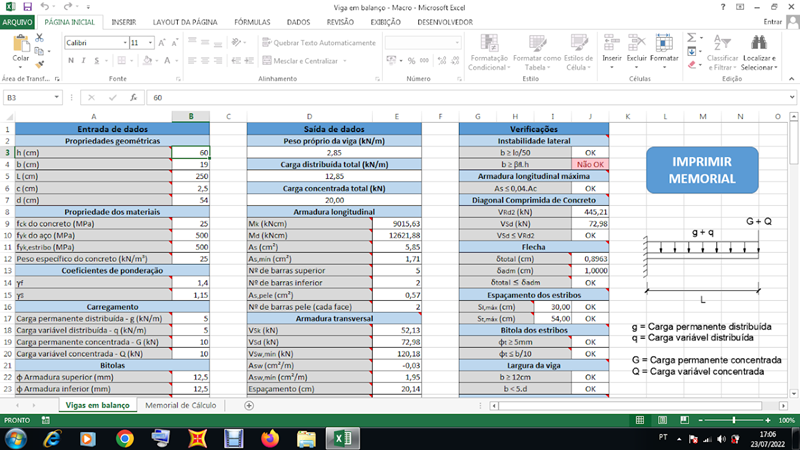800x450 pixels.
Task: Toggle Italic (I) formatting
Action: pos(84,61)
